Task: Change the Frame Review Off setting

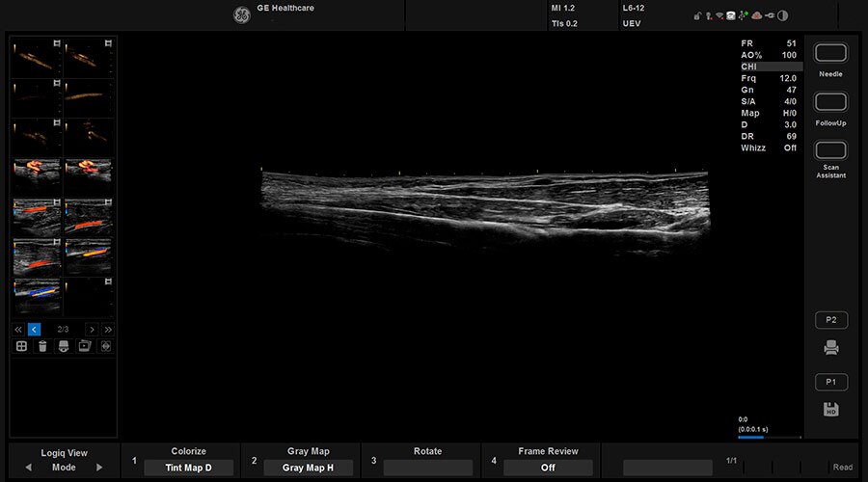Action: click(x=548, y=468)
